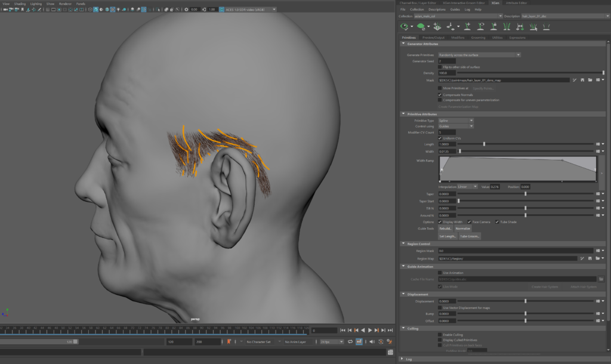Open the Descriptions menu in XGen
Image resolution: width=611 pixels, height=364 pixels.
pos(437,10)
